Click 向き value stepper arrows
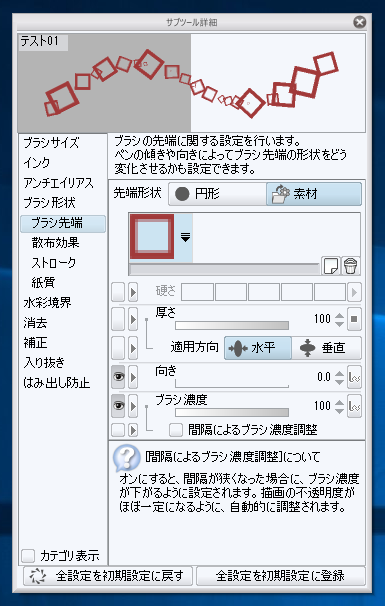Screen dimensions: 385x606 coord(339,377)
